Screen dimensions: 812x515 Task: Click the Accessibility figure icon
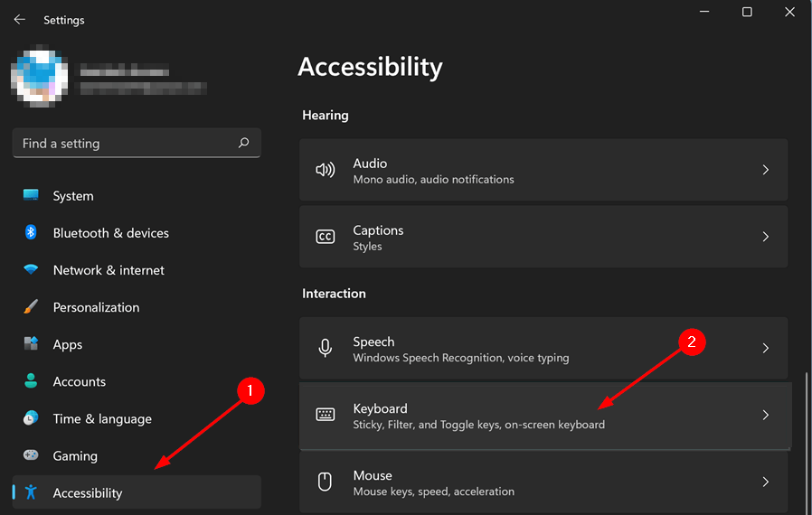pos(31,492)
